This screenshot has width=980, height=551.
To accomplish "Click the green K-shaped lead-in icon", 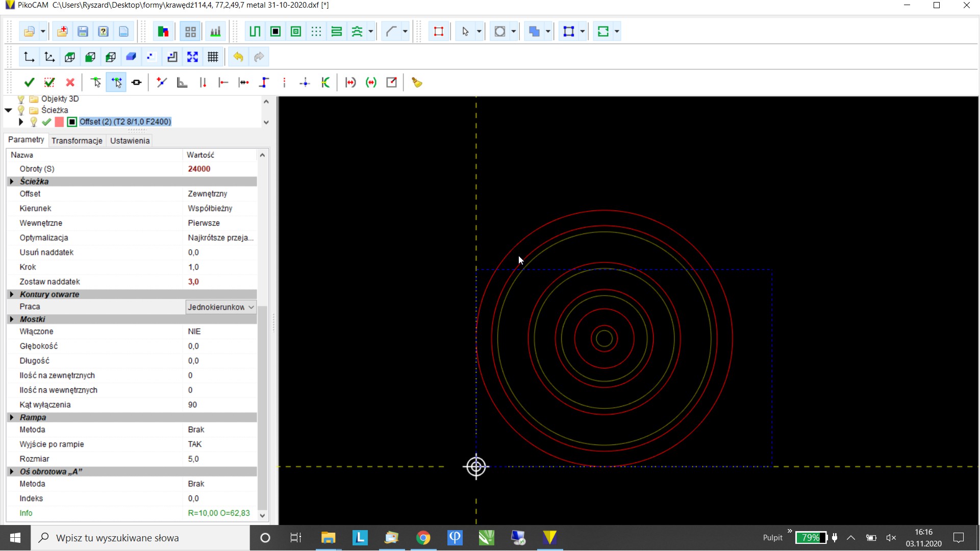I will click(325, 83).
